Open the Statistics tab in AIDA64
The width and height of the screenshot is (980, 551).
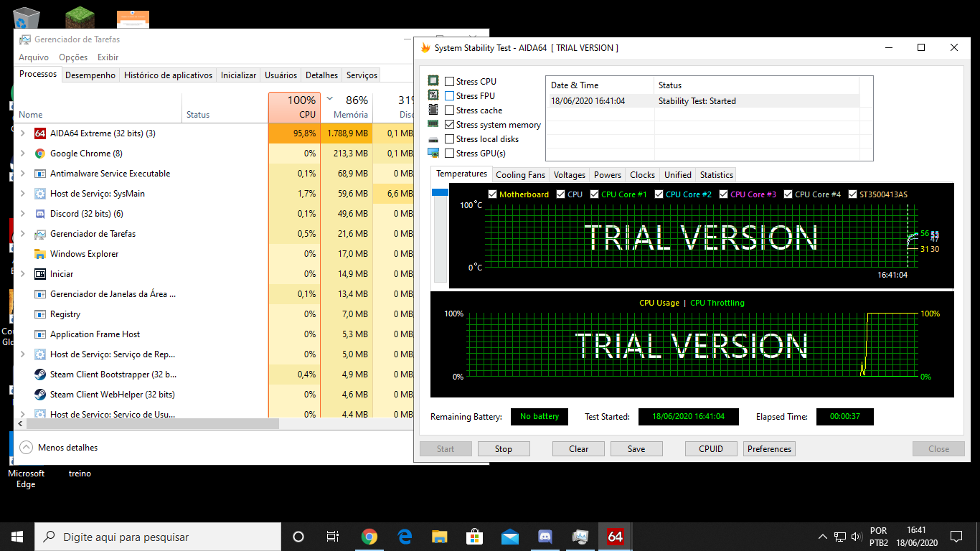coord(717,174)
